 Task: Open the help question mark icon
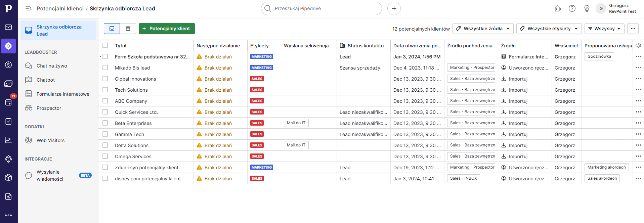pos(572,8)
